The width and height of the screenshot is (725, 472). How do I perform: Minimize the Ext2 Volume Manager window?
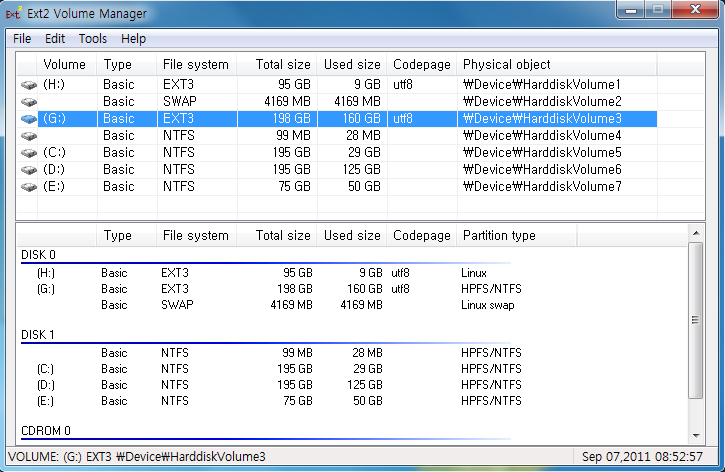(x=631, y=9)
